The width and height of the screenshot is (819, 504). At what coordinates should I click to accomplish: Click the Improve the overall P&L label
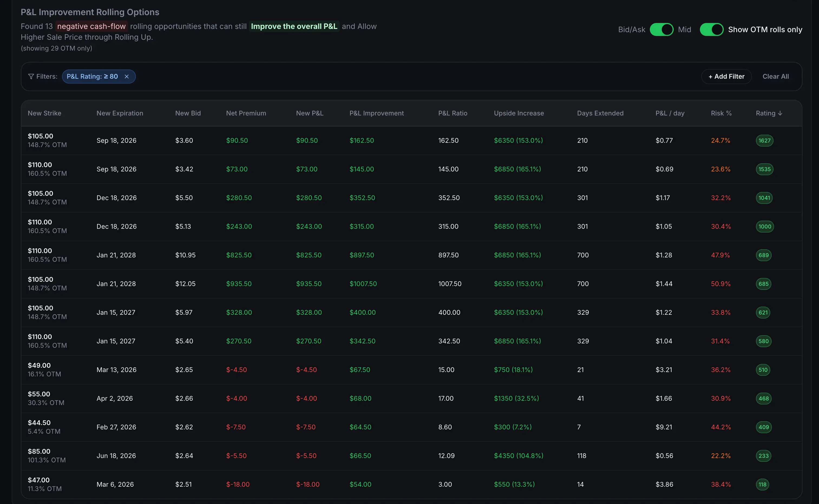point(294,26)
